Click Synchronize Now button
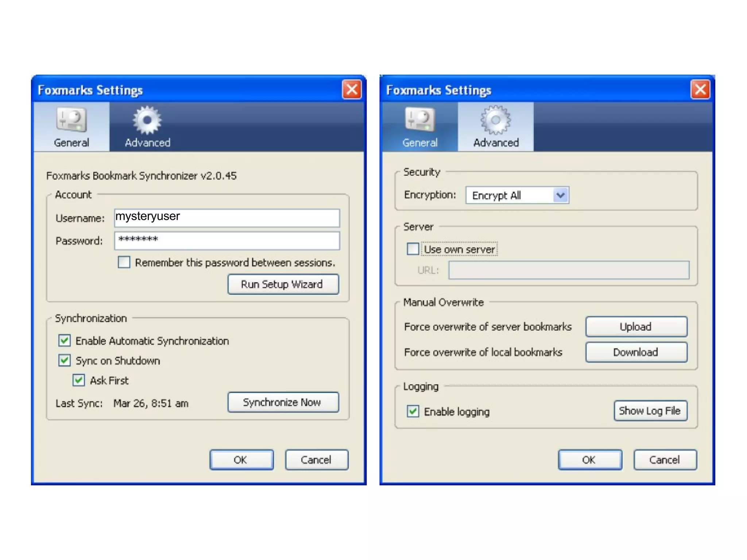The image size is (747, 560). tap(283, 402)
